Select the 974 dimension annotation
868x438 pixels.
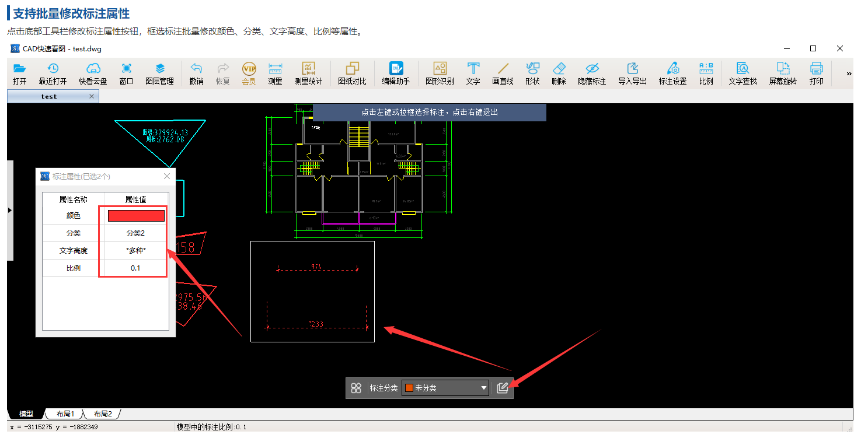point(316,268)
